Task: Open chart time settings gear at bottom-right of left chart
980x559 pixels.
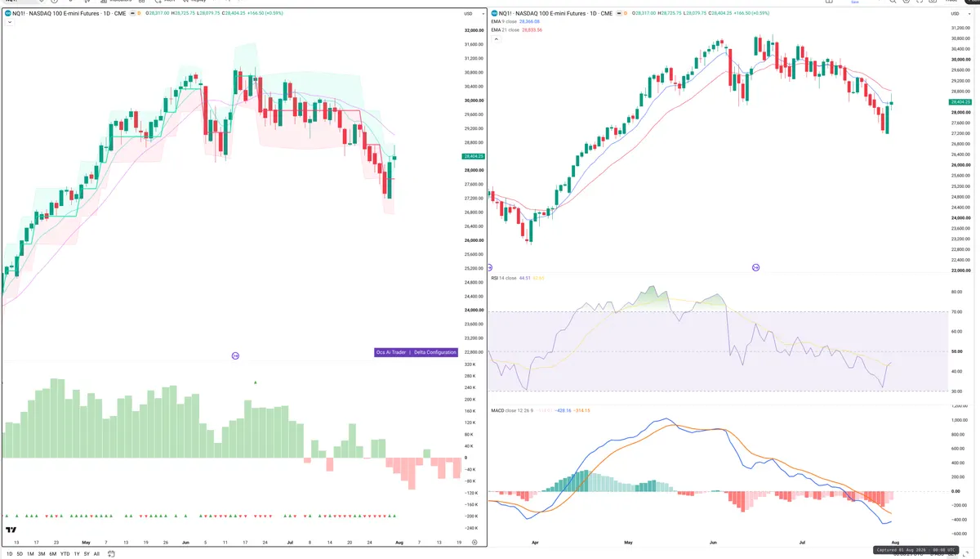Action: point(474,542)
